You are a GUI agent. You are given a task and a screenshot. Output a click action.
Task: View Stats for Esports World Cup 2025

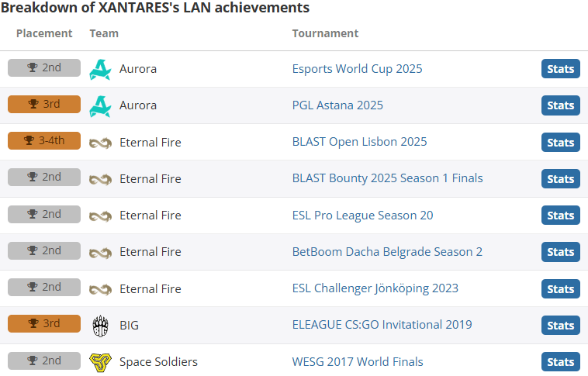[561, 69]
